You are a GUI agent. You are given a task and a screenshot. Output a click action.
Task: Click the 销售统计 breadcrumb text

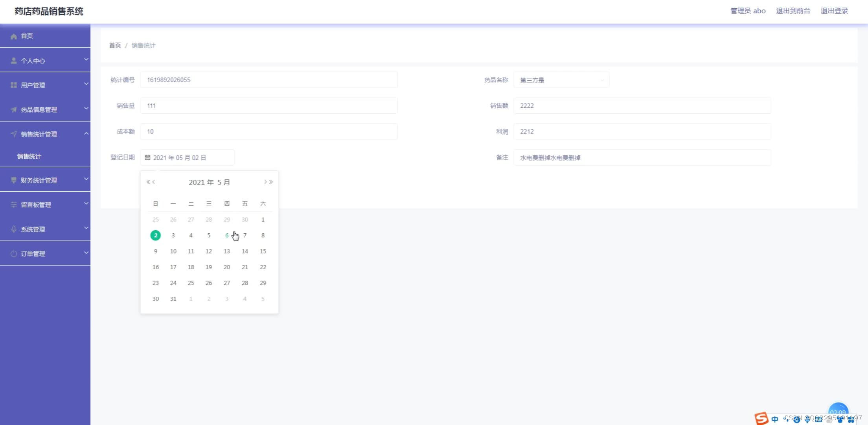143,45
